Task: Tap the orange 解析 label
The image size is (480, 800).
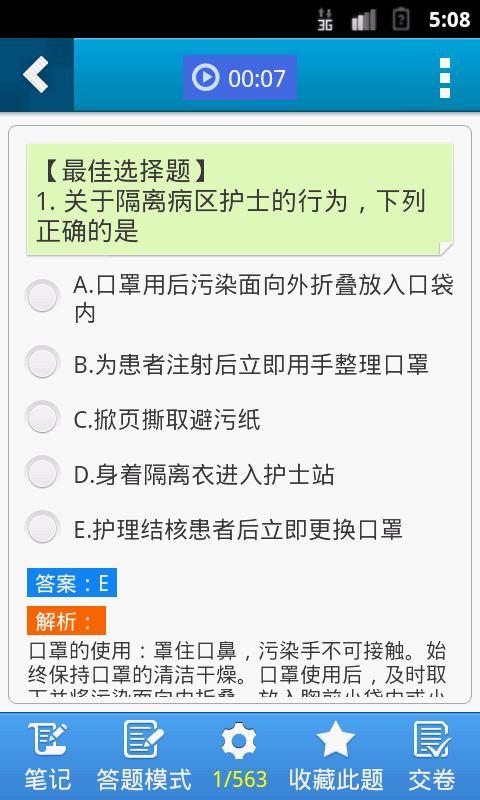Action: 66,620
